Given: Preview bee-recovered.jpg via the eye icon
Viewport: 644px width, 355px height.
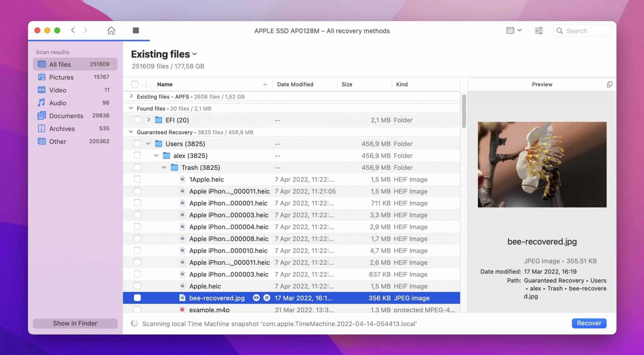Looking at the screenshot, I should [x=256, y=298].
